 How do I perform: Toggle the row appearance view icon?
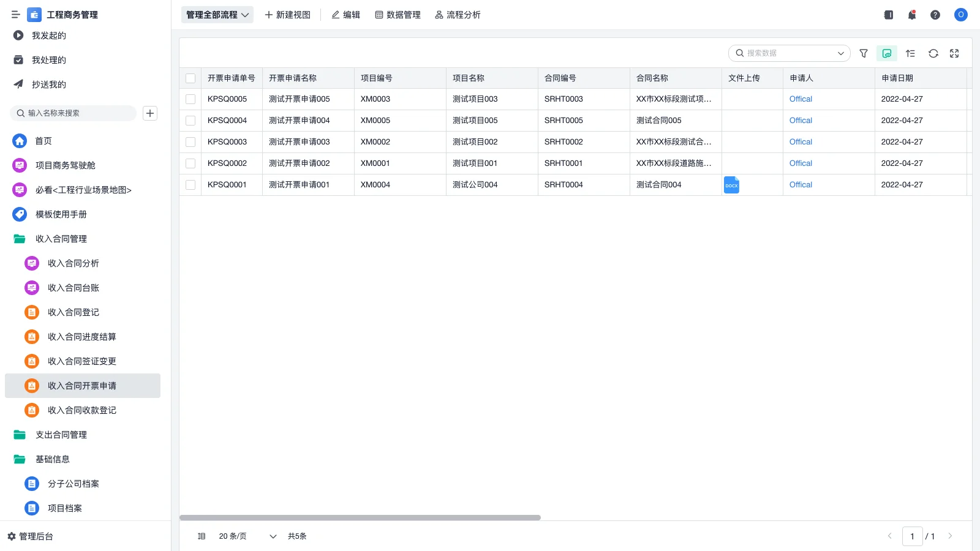(x=886, y=53)
